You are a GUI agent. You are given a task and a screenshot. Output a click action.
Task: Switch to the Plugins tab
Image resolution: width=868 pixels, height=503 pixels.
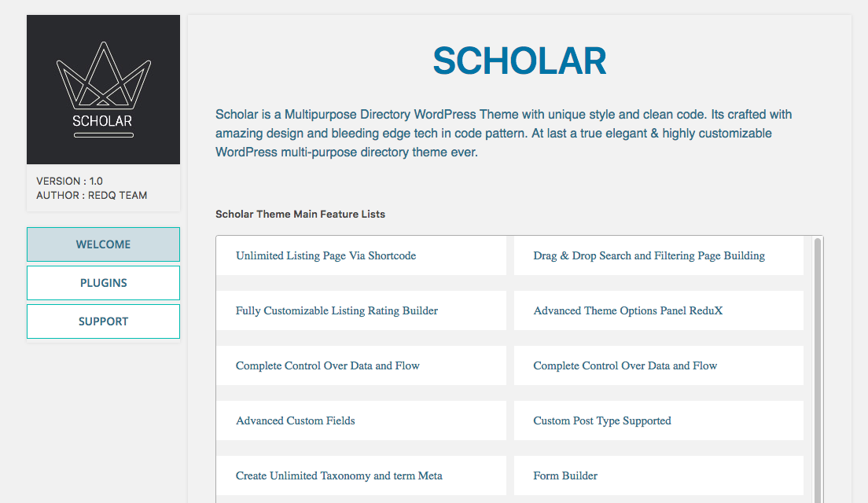(103, 283)
